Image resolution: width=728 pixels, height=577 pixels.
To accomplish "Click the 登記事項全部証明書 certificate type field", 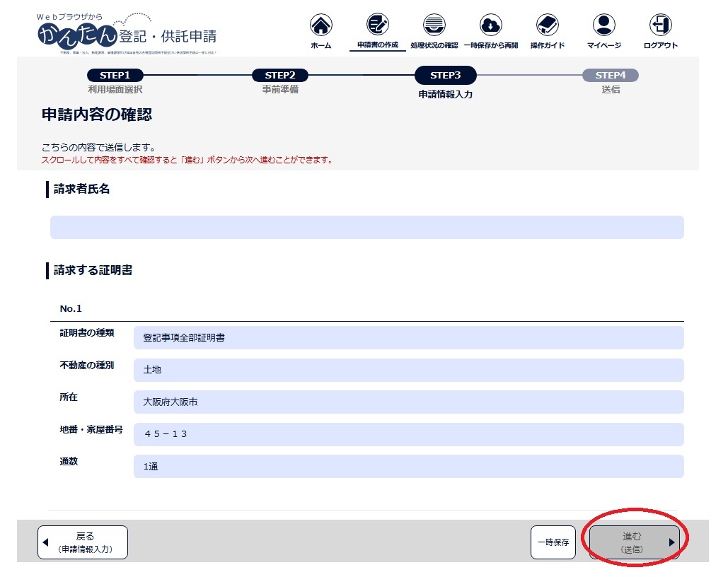I will tap(409, 337).
